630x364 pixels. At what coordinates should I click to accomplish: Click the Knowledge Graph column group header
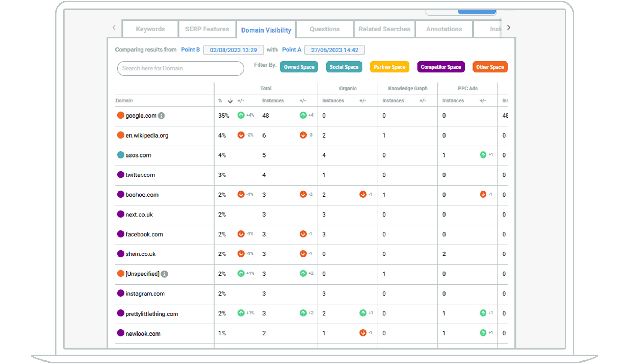point(408,89)
